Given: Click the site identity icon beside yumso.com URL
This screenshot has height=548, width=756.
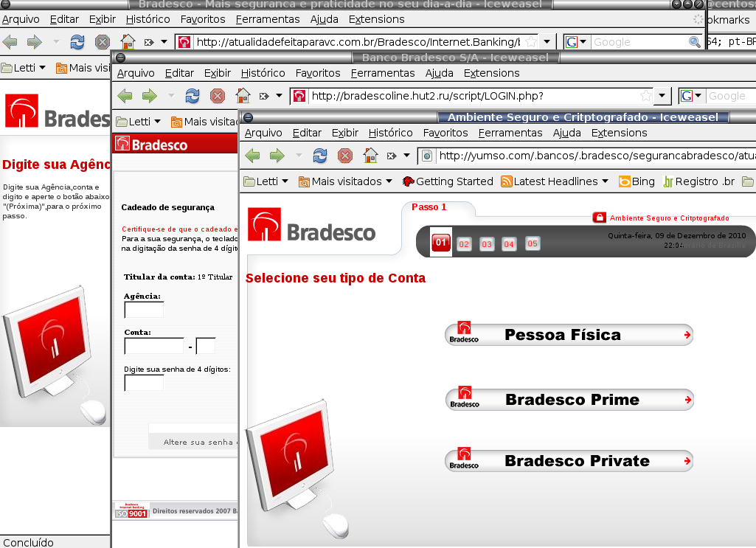Looking at the screenshot, I should tap(427, 156).
